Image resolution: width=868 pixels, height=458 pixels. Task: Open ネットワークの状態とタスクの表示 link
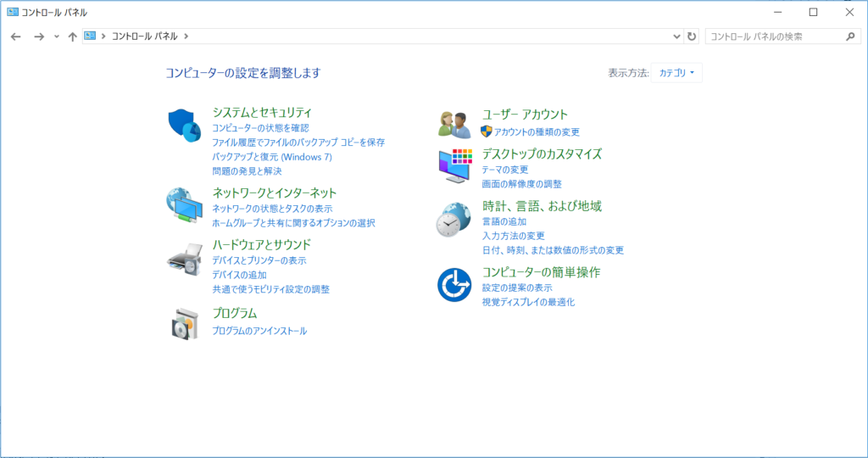(272, 209)
